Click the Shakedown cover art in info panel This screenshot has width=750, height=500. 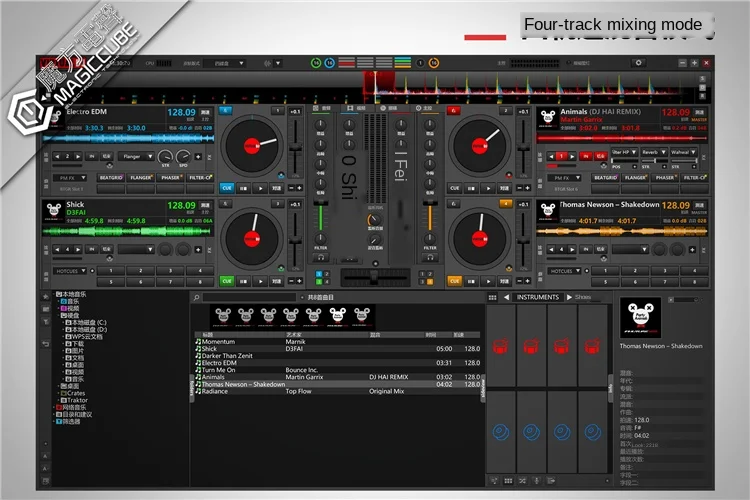[x=640, y=318]
